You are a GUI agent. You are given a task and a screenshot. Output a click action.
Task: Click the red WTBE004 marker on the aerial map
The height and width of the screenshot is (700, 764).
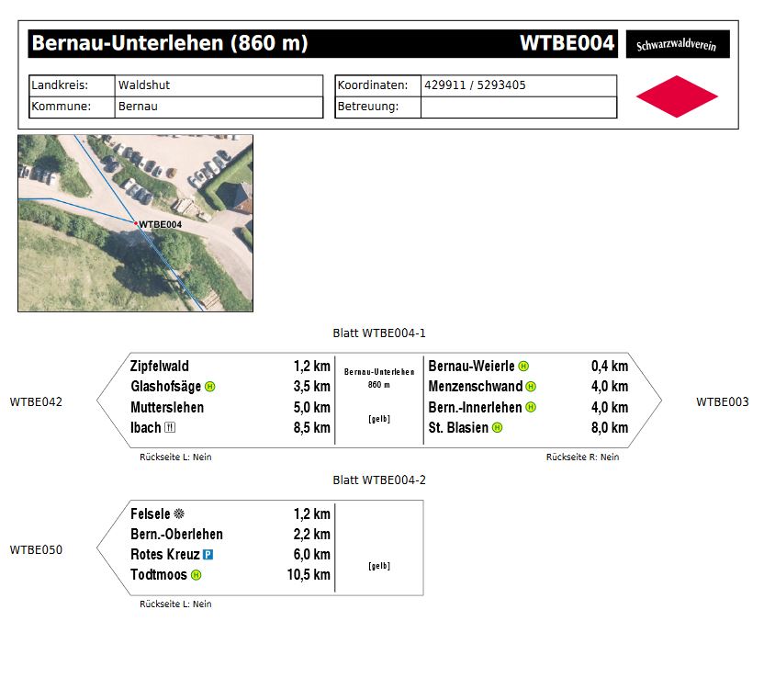pyautogui.click(x=136, y=223)
